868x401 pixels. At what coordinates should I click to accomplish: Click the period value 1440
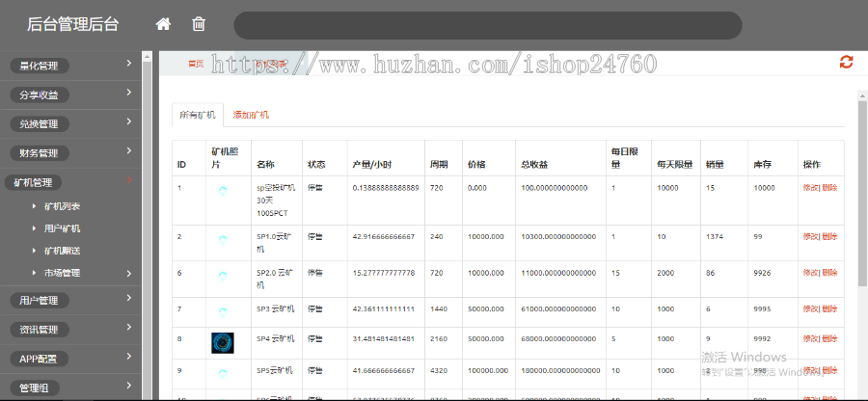pyautogui.click(x=438, y=308)
